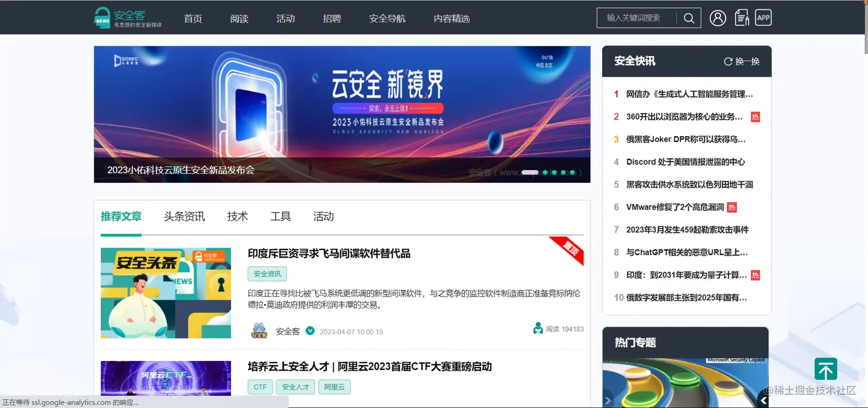This screenshot has height=408, width=868.
Task: Click the 热门专题 panel heading
Action: click(635, 342)
